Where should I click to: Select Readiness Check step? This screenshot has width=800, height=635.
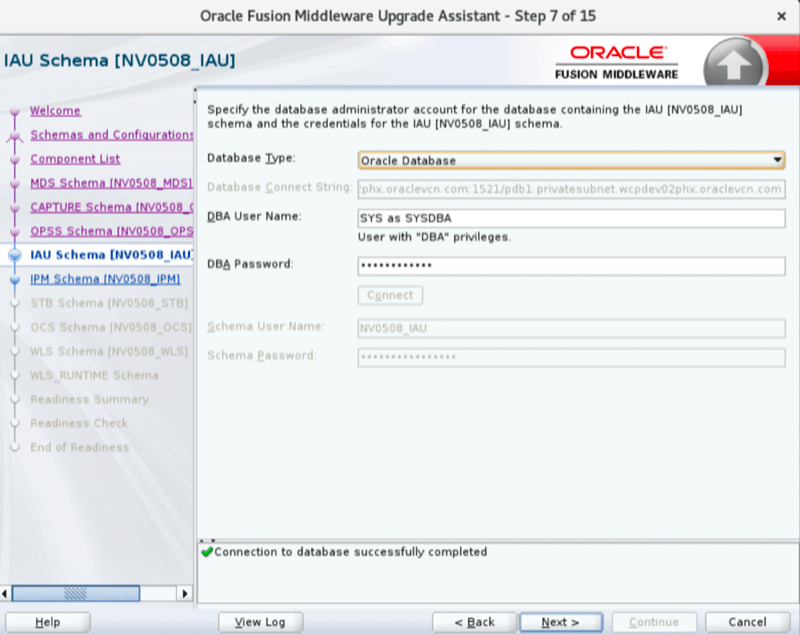[79, 423]
